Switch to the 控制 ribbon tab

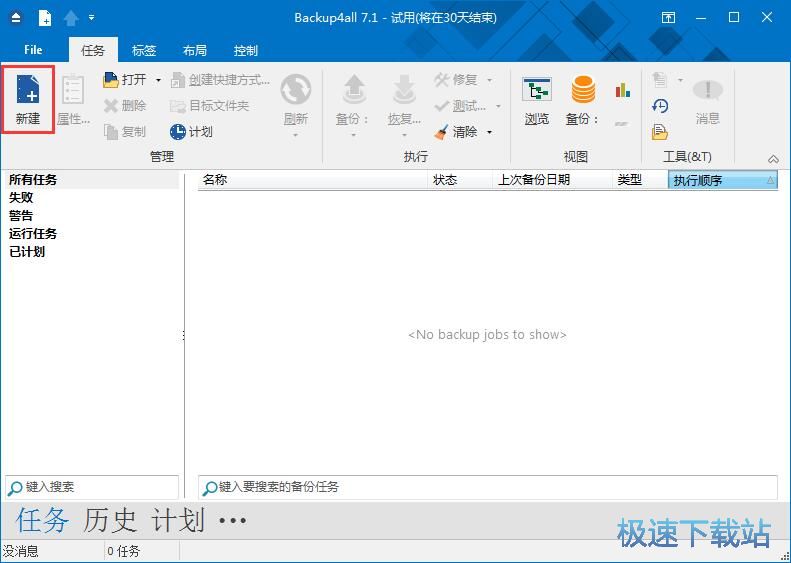[x=246, y=50]
